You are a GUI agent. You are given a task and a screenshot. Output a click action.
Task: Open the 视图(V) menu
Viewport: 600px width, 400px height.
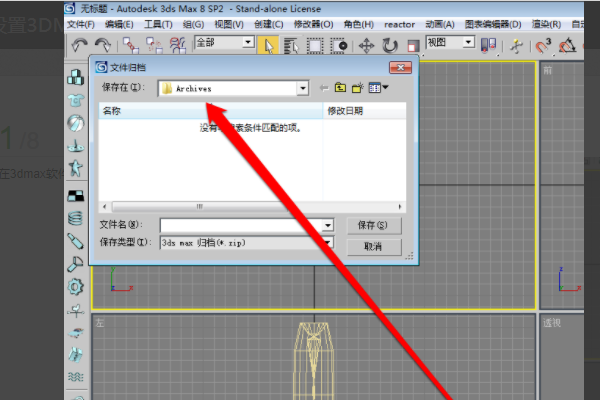pos(229,24)
